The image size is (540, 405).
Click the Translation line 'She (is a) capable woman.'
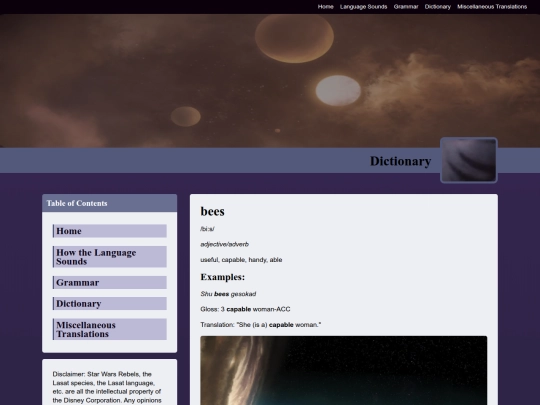pyautogui.click(x=261, y=325)
